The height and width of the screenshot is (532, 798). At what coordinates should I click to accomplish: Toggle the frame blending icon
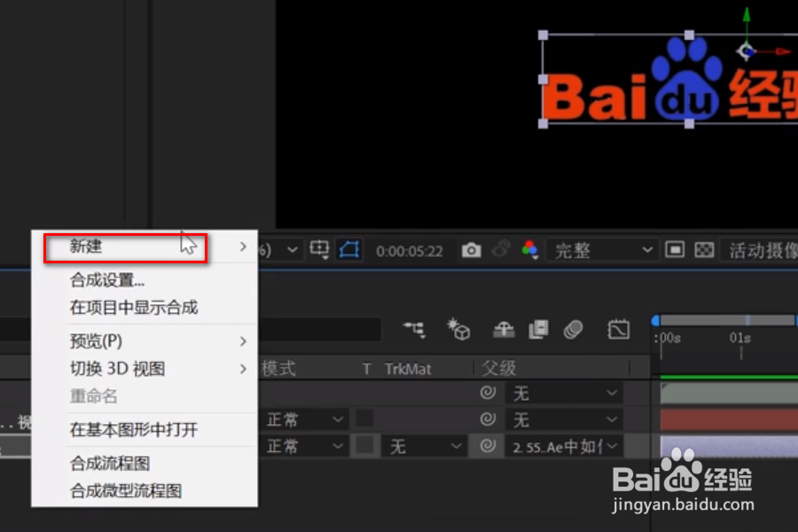pos(538,329)
